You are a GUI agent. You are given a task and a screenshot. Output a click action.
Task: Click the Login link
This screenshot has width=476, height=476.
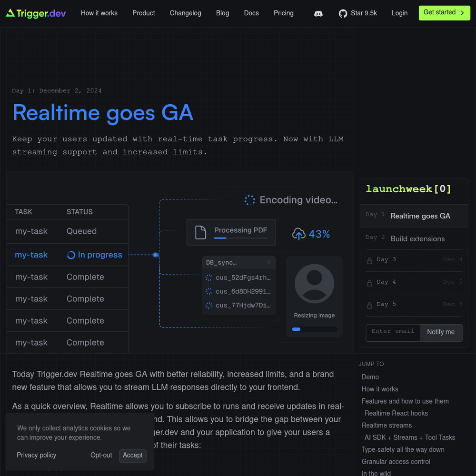pos(399,13)
